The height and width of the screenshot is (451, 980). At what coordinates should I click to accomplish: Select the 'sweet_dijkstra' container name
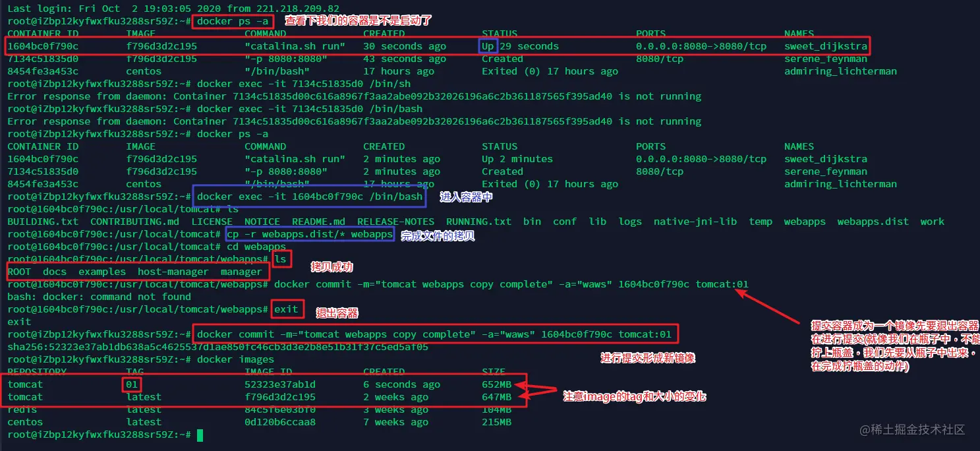(826, 45)
